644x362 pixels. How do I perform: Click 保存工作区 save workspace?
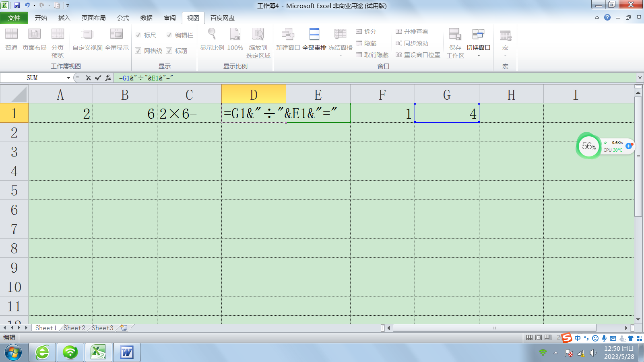point(455,43)
